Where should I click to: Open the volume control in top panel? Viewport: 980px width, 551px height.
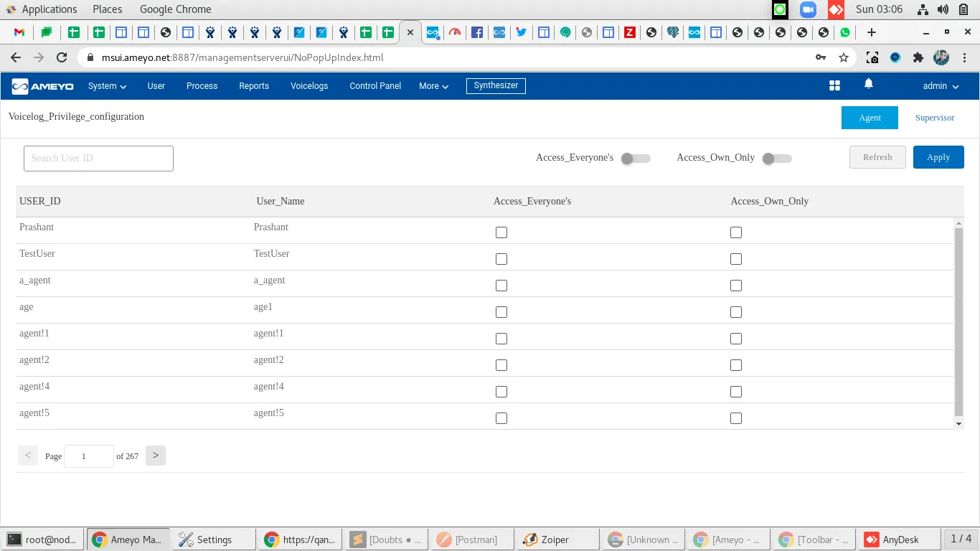[x=943, y=9]
